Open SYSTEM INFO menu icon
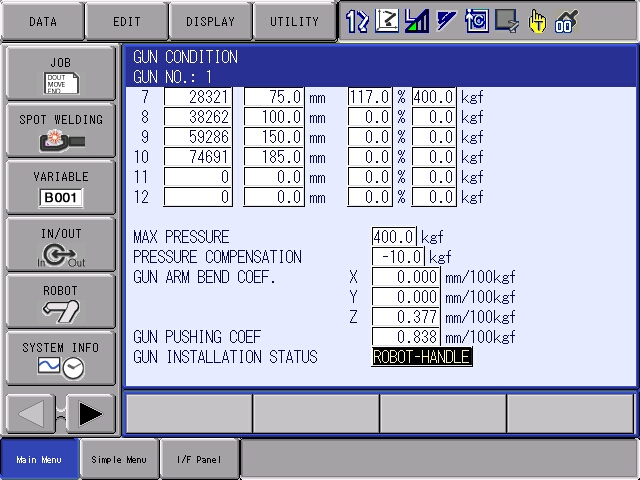Image resolution: width=640 pixels, height=480 pixels. click(x=61, y=358)
